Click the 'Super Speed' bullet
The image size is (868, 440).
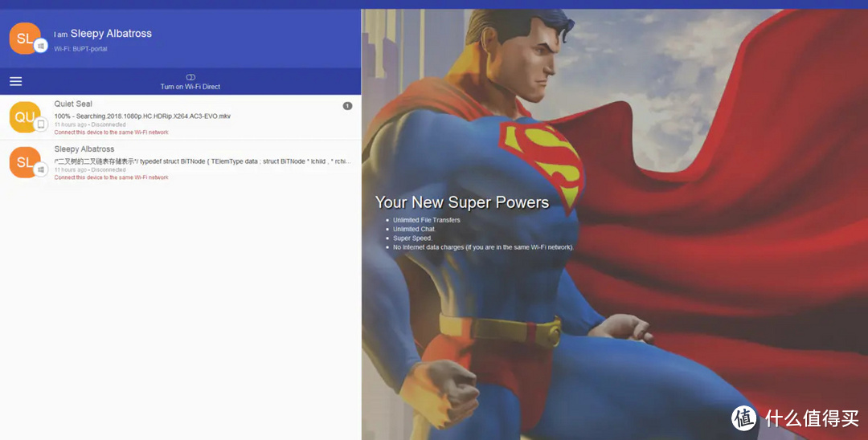click(x=412, y=238)
